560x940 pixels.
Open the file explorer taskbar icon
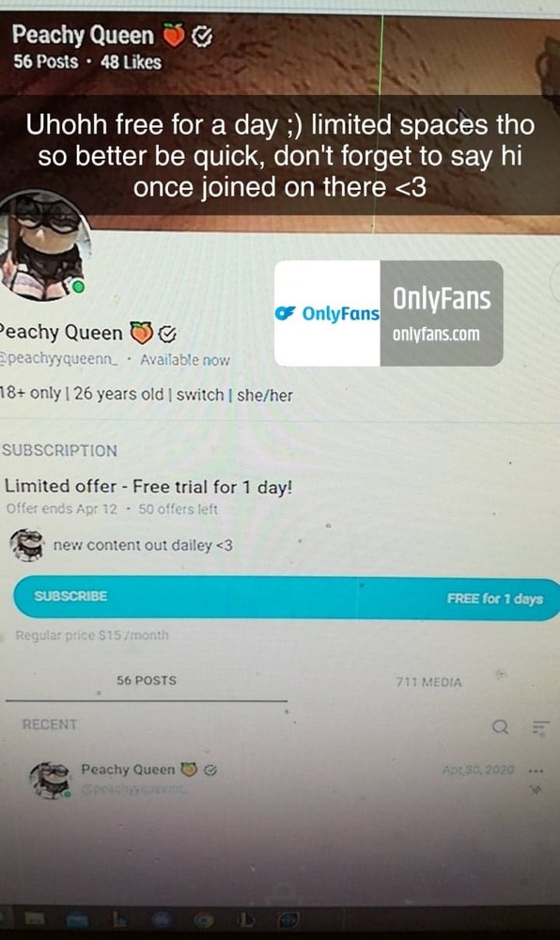pyautogui.click(x=36, y=918)
